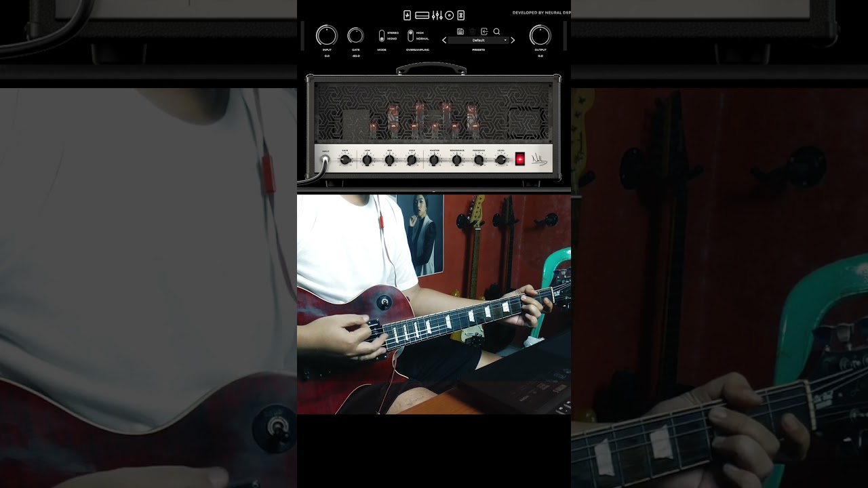Click the Gate knob
868x488 pixels.
click(355, 35)
